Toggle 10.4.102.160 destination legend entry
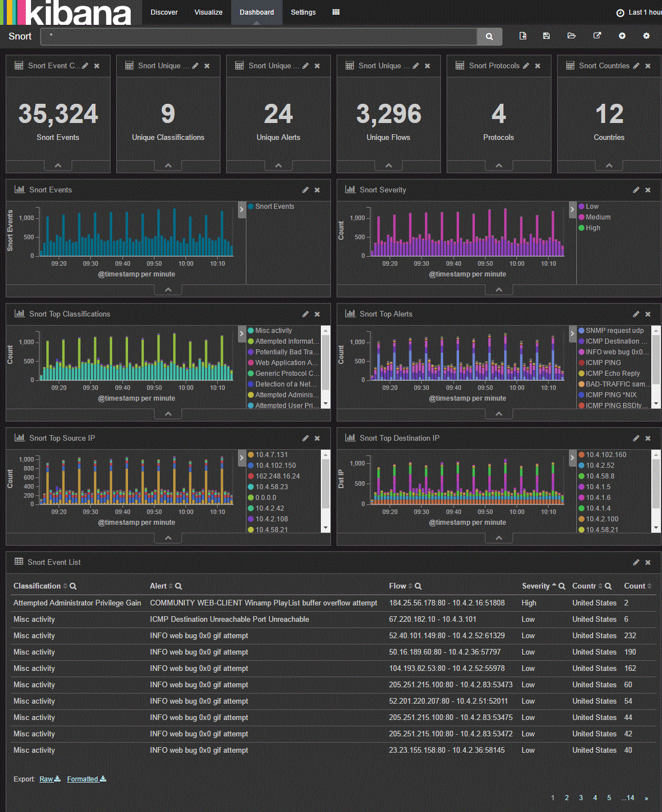The image size is (662, 812). [x=602, y=455]
